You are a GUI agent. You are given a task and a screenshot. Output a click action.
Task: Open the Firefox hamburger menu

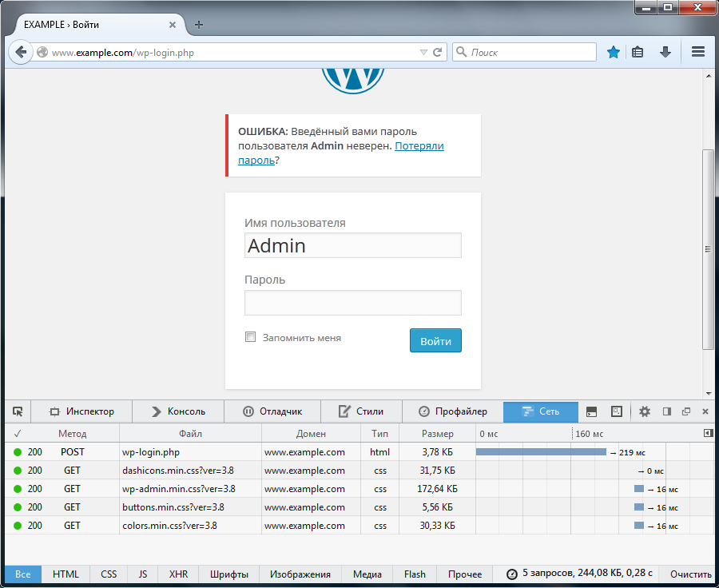698,52
